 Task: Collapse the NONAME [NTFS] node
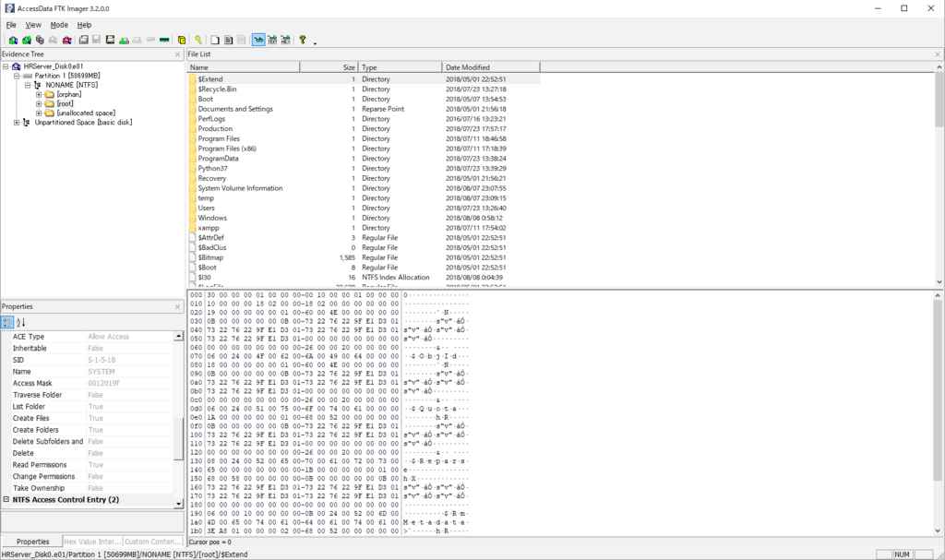click(28, 85)
